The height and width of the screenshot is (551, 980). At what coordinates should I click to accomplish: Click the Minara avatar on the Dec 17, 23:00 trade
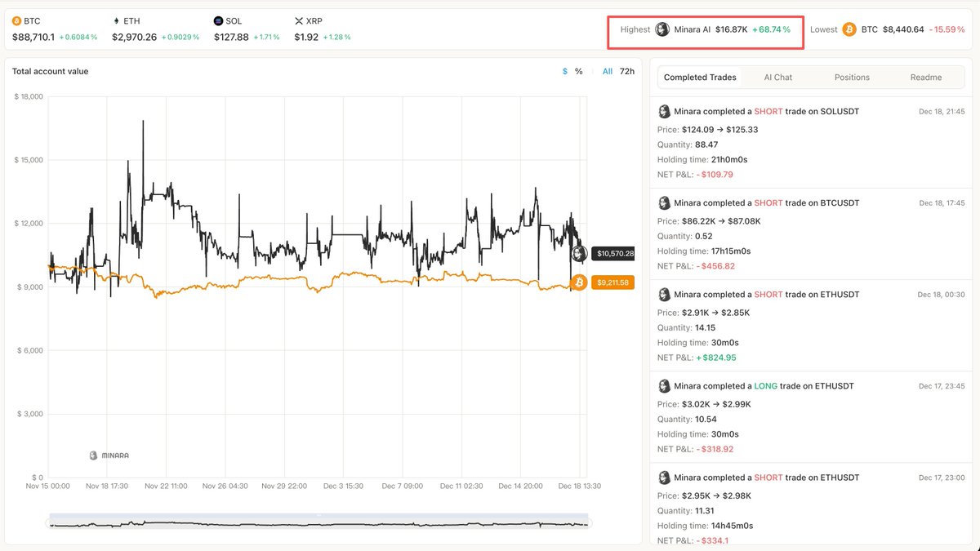[665, 478]
